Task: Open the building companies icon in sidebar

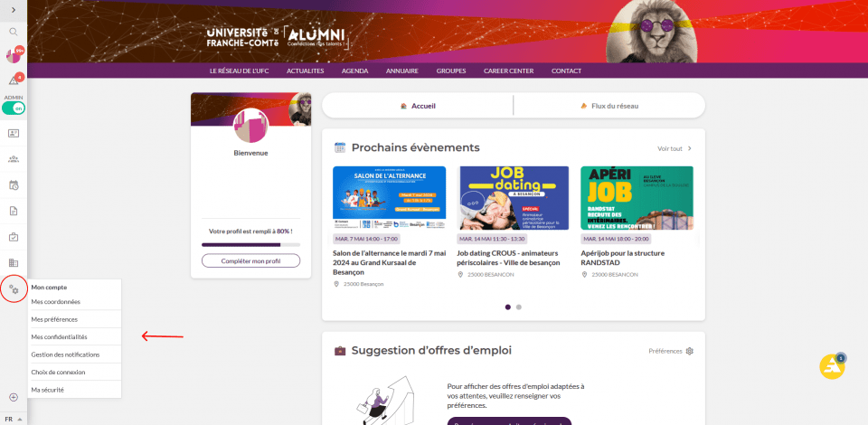Action: pos(14,262)
